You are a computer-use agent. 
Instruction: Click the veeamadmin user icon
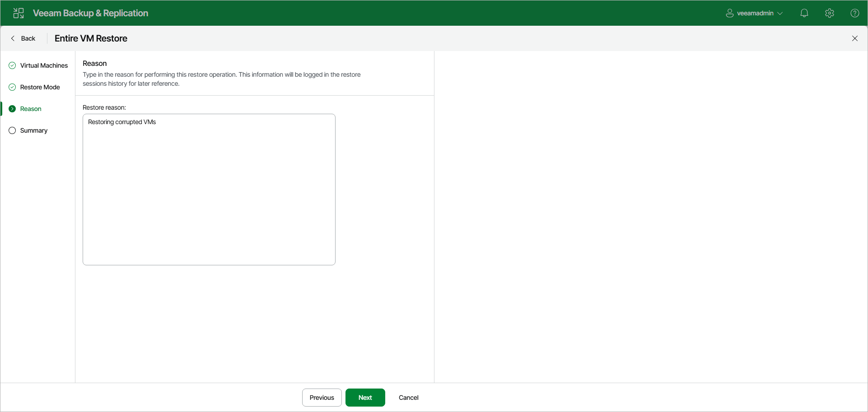[x=729, y=13]
